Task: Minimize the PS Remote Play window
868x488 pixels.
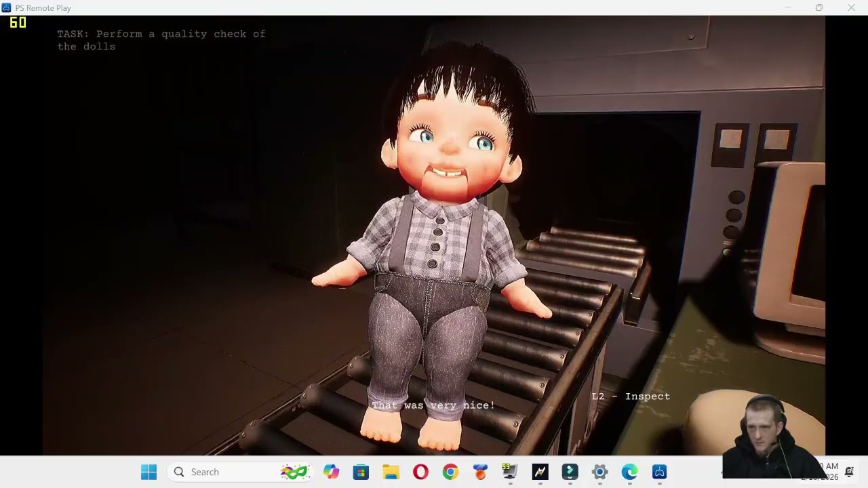Action: [788, 7]
